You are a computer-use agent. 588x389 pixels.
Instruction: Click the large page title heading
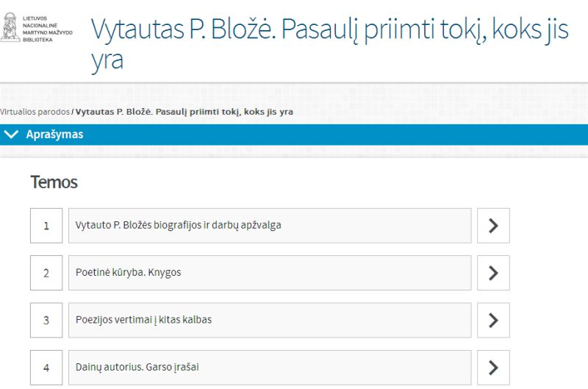click(x=329, y=43)
